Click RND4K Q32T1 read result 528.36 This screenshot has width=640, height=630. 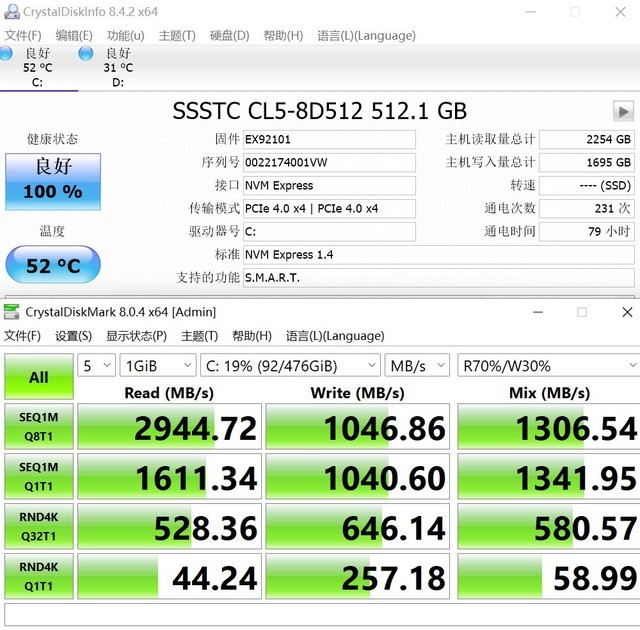coord(169,527)
